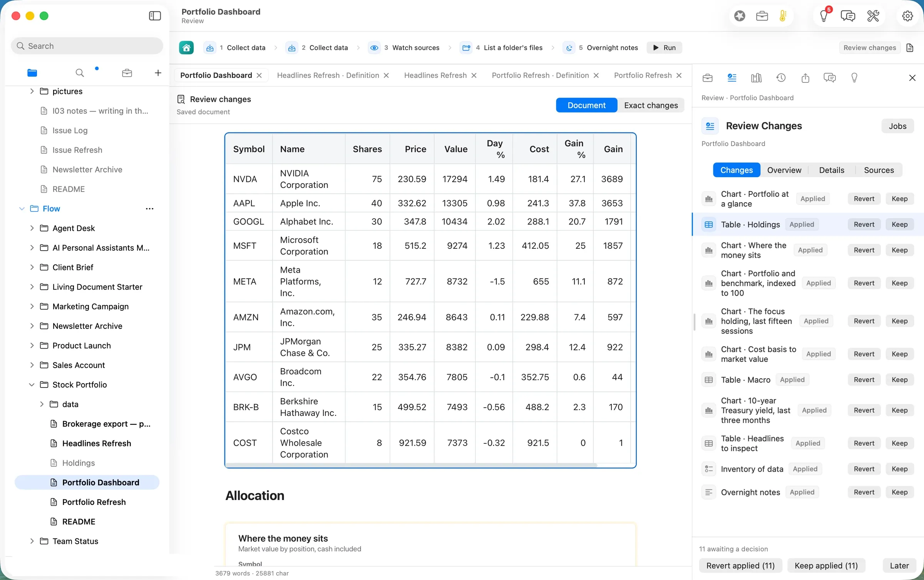Viewport: 924px width, 580px height.
Task: Keep the Overnight notes change
Action: pos(899,492)
